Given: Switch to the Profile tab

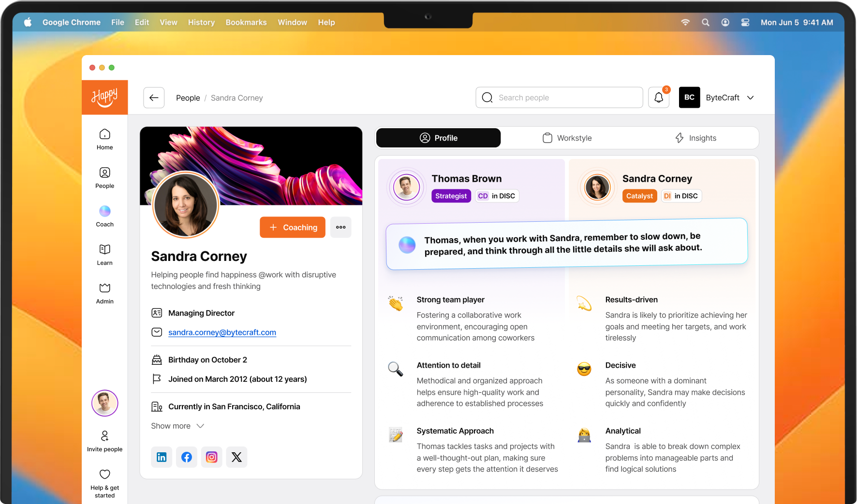Looking at the screenshot, I should (x=438, y=138).
